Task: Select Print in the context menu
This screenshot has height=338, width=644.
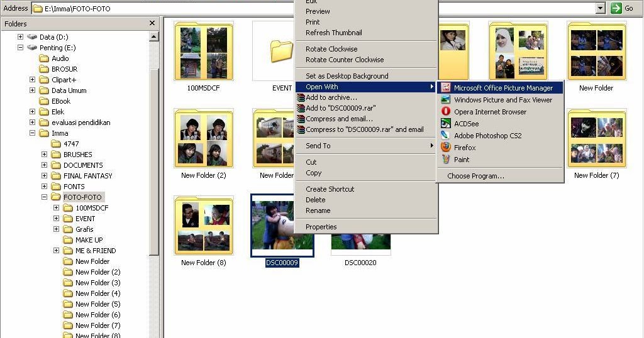Action: click(x=365, y=22)
